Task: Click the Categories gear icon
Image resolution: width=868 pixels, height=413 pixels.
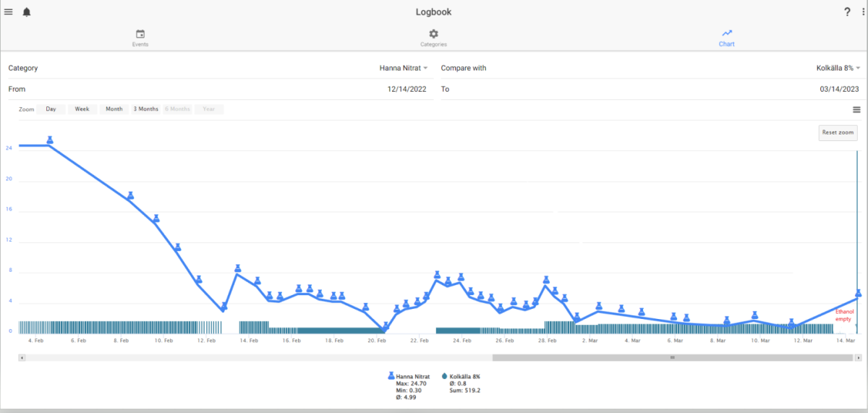Action: [x=433, y=34]
